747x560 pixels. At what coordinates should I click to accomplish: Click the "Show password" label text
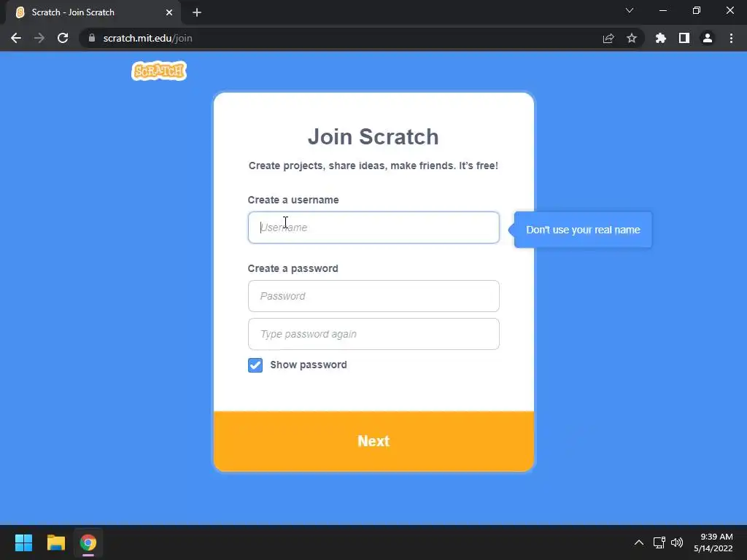[309, 365]
